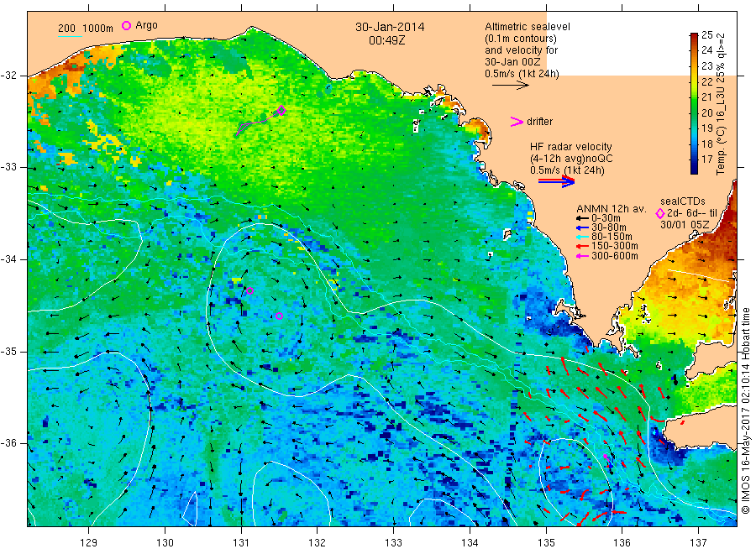This screenshot has width=756, height=554.
Task: Click the seal CTD diamond on the drifter track
Action: 281,111
